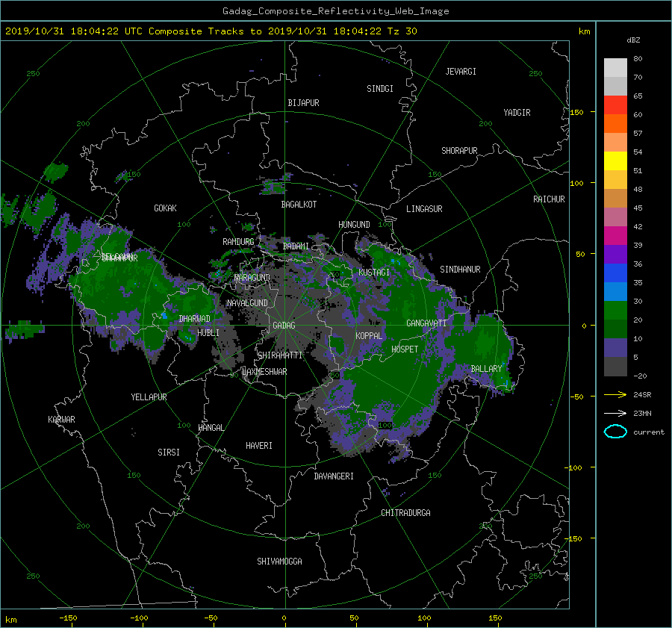Click the 'BAGALKOT' city label
This screenshot has width=672, height=628.
coord(299,205)
